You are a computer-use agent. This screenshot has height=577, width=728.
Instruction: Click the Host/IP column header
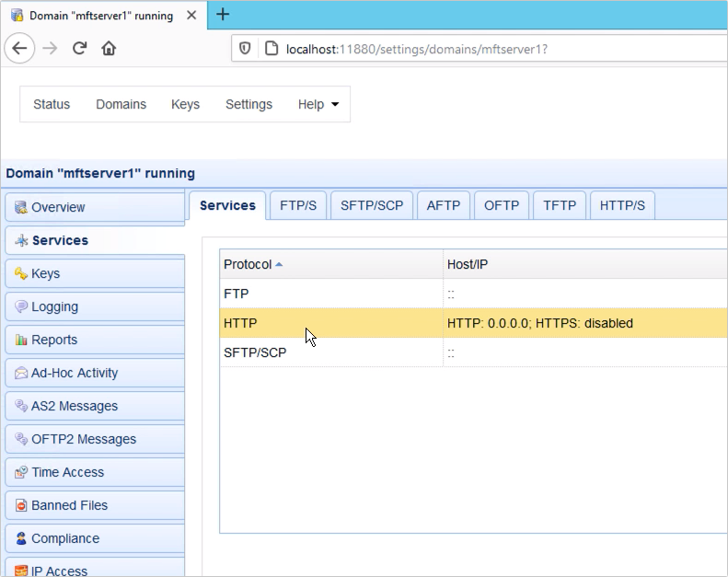tap(468, 264)
